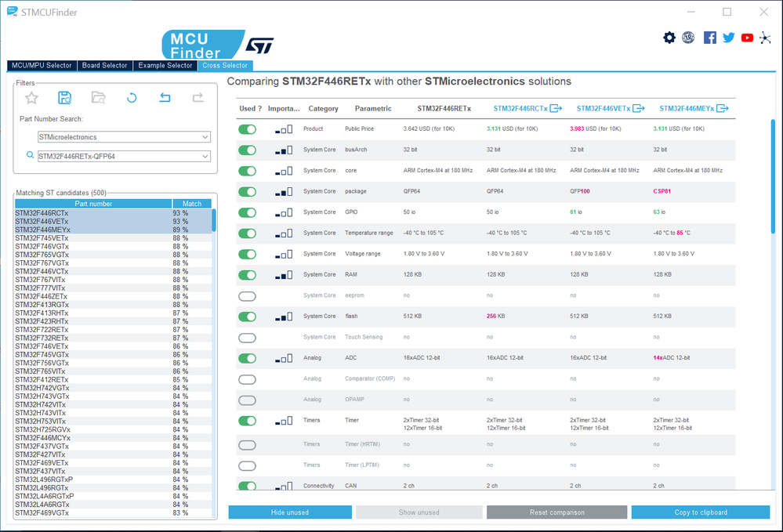Copy the comparison to clipboard

(x=701, y=512)
